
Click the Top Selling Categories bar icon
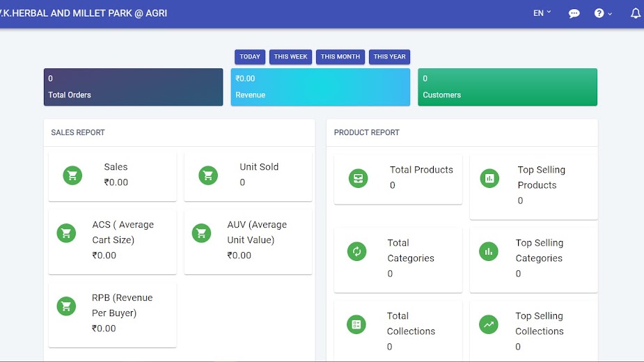click(x=488, y=251)
